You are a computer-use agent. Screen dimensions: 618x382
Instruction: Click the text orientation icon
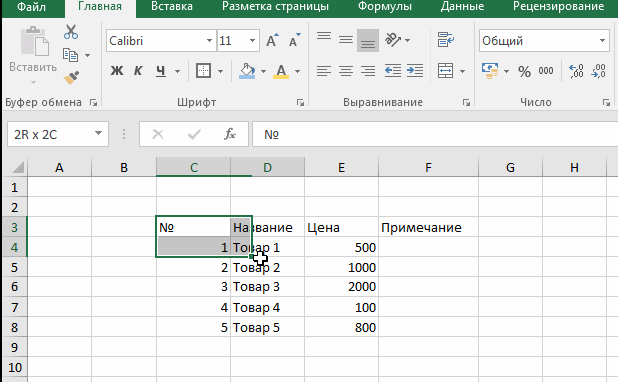pos(393,40)
